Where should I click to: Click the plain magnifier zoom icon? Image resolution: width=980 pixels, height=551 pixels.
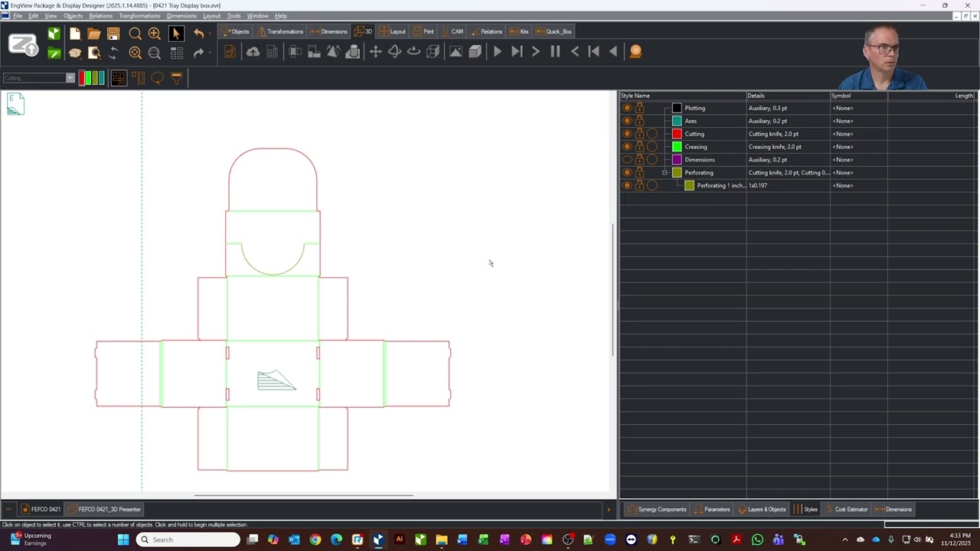(x=135, y=34)
